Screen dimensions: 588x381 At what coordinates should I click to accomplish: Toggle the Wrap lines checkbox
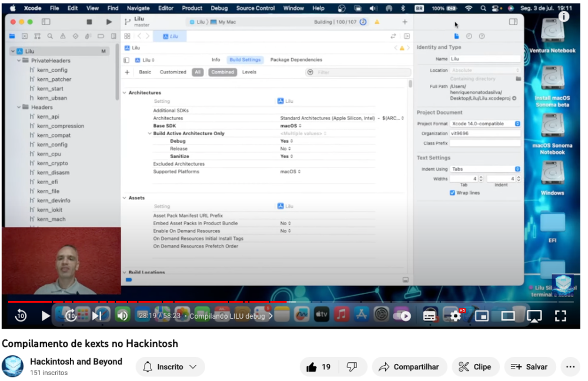452,193
